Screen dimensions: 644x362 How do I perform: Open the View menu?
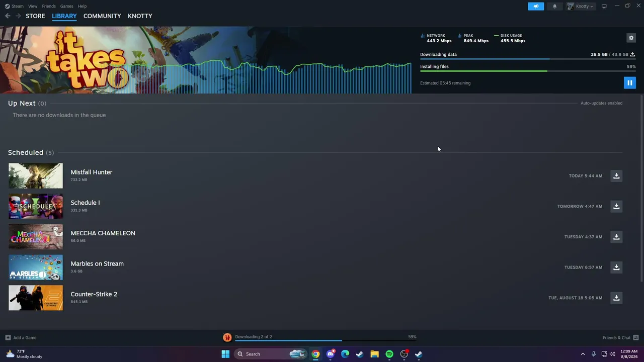point(33,6)
